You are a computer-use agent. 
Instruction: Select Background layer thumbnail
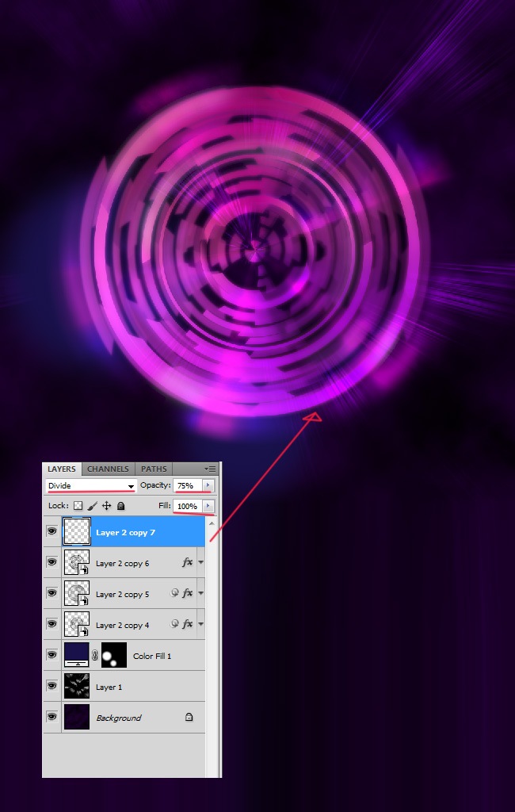77,717
